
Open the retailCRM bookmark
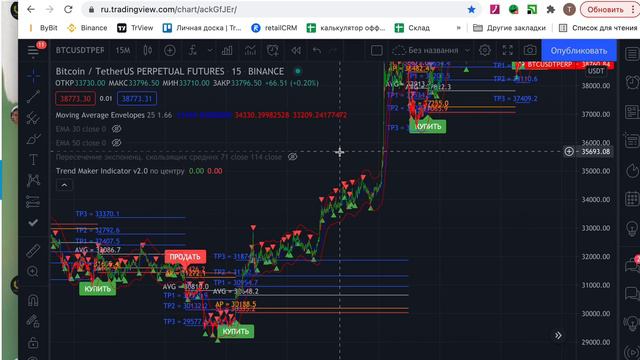pos(274,28)
